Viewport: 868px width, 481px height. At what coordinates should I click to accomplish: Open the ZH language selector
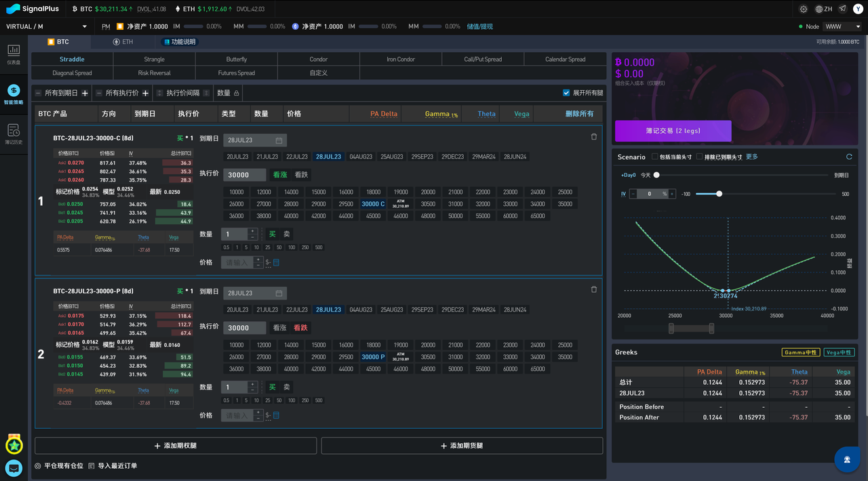[824, 9]
